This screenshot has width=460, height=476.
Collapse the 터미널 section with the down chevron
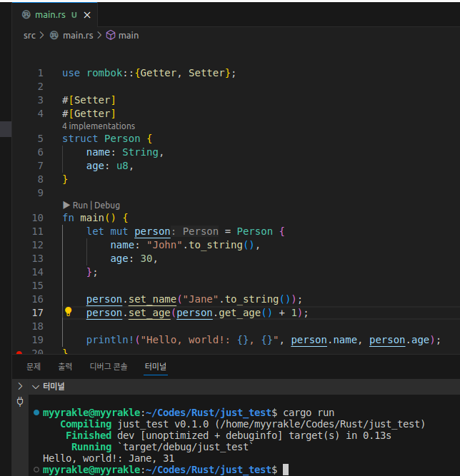35,386
